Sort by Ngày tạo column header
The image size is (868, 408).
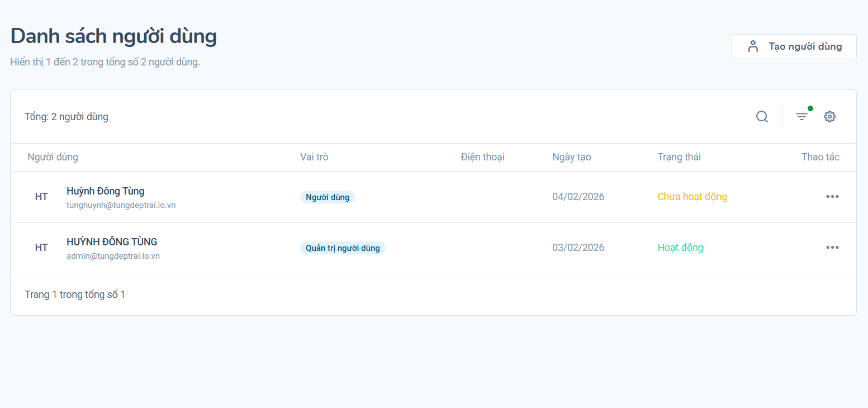tap(571, 157)
